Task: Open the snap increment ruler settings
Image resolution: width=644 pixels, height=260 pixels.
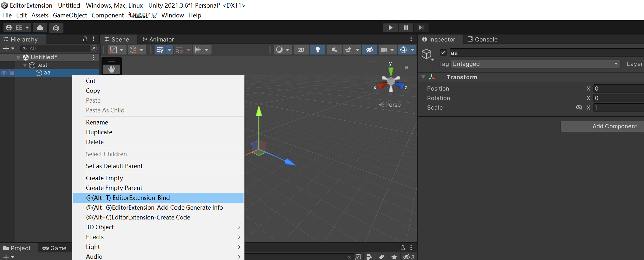Action: click(x=202, y=50)
